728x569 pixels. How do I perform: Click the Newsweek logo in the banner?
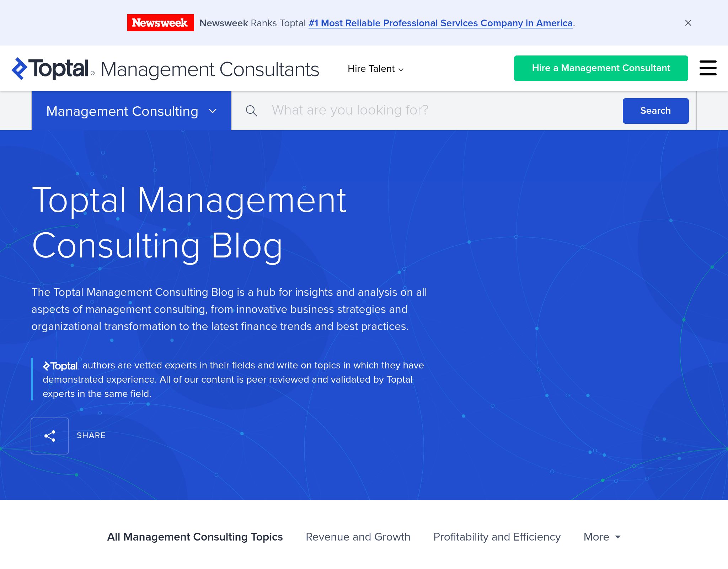(x=160, y=23)
